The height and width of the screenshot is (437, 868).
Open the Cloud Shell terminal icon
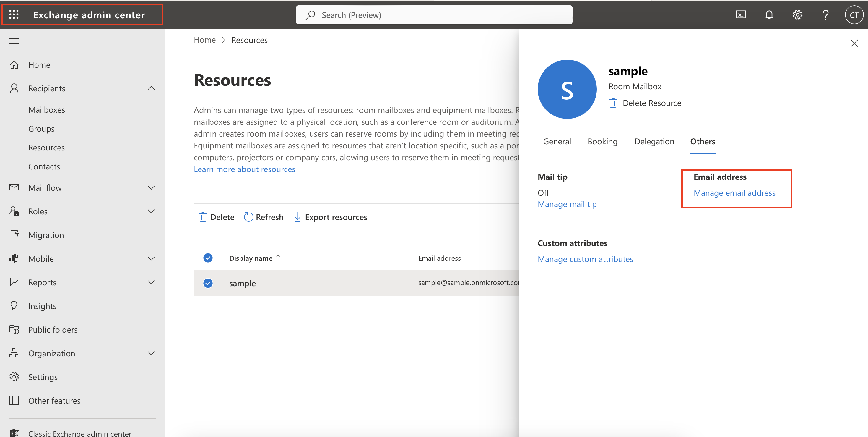(740, 14)
